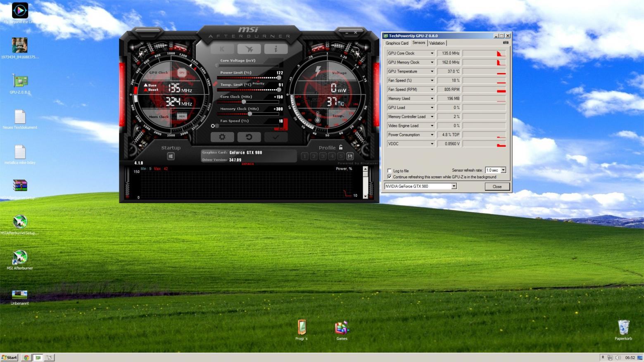This screenshot has height=362, width=644.
Task: Reset settings with the circular arrow button
Action: click(249, 137)
